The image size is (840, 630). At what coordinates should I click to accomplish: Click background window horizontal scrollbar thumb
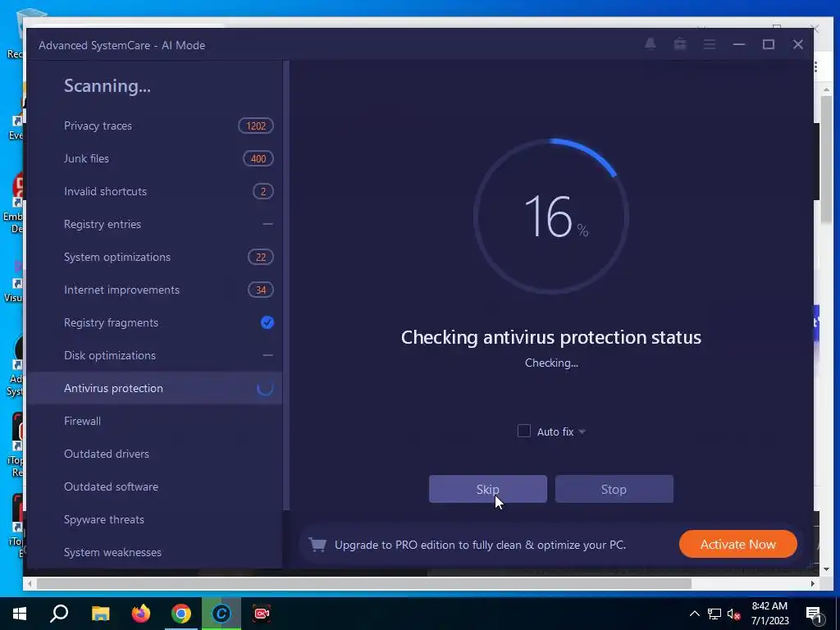(x=364, y=583)
